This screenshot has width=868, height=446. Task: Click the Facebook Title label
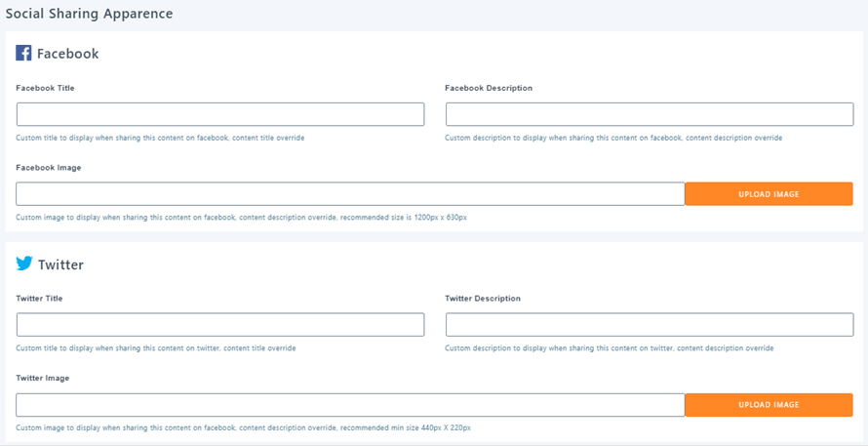45,88
